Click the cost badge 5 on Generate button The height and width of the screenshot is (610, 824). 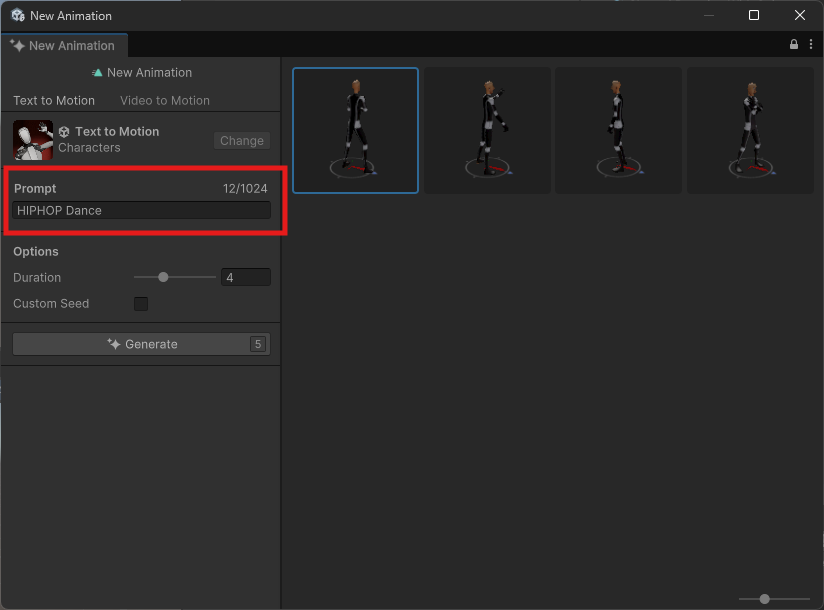tap(258, 344)
